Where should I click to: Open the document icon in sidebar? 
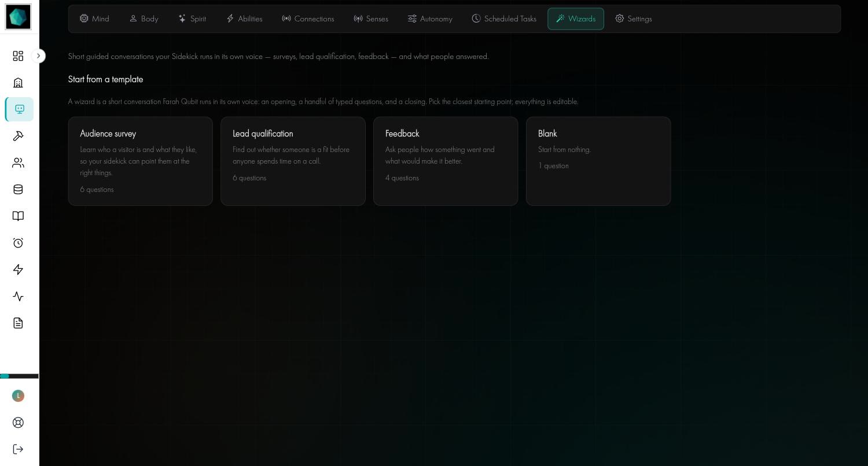coord(18,323)
